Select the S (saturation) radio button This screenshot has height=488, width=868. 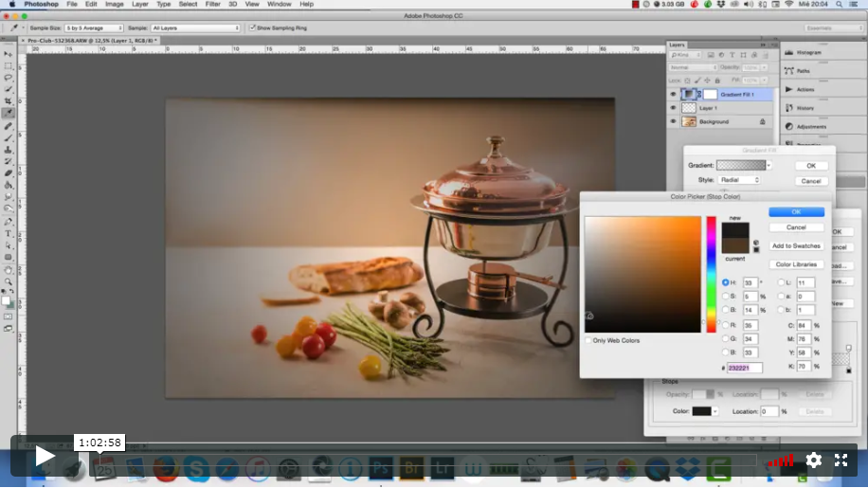(725, 296)
